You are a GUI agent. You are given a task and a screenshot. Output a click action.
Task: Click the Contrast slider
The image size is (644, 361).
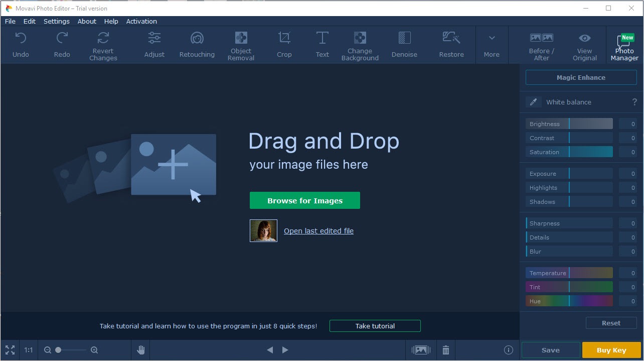pyautogui.click(x=569, y=138)
